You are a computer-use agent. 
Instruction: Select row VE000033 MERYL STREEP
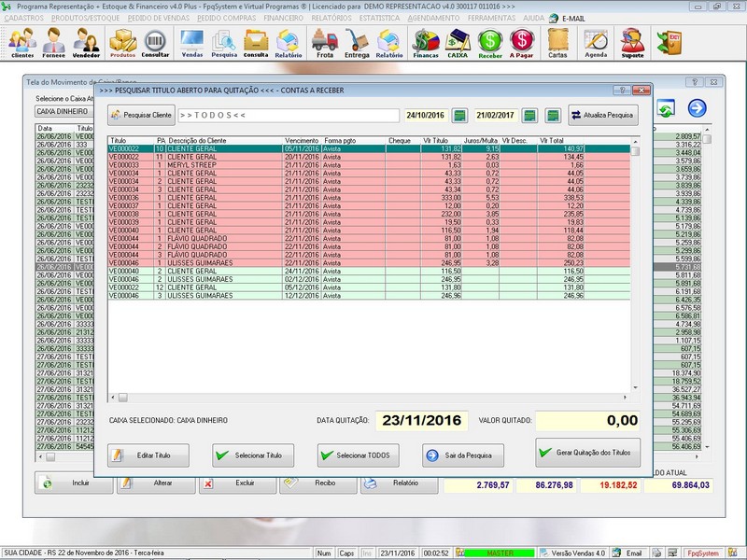coord(369,165)
